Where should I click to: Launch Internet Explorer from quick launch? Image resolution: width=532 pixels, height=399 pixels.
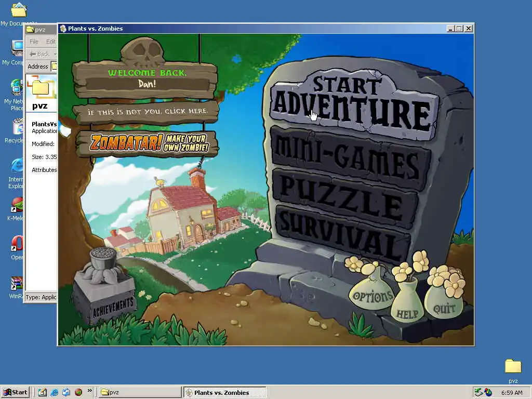point(54,392)
